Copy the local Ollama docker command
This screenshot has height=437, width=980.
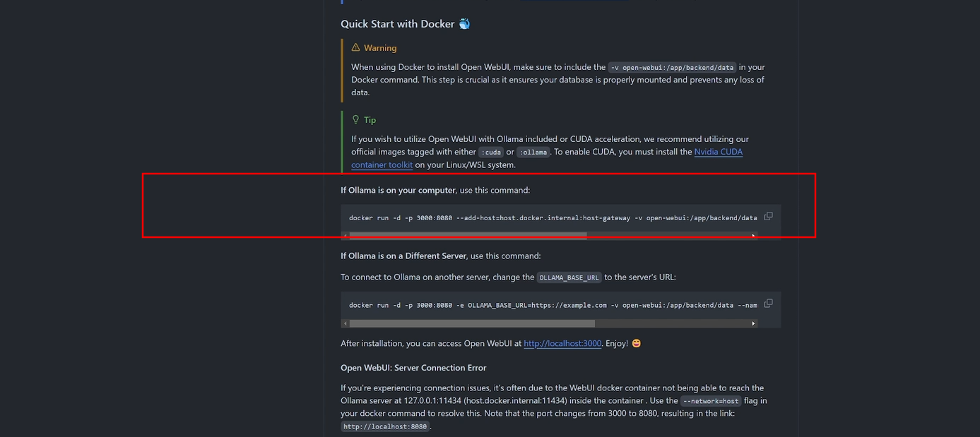pyautogui.click(x=768, y=216)
